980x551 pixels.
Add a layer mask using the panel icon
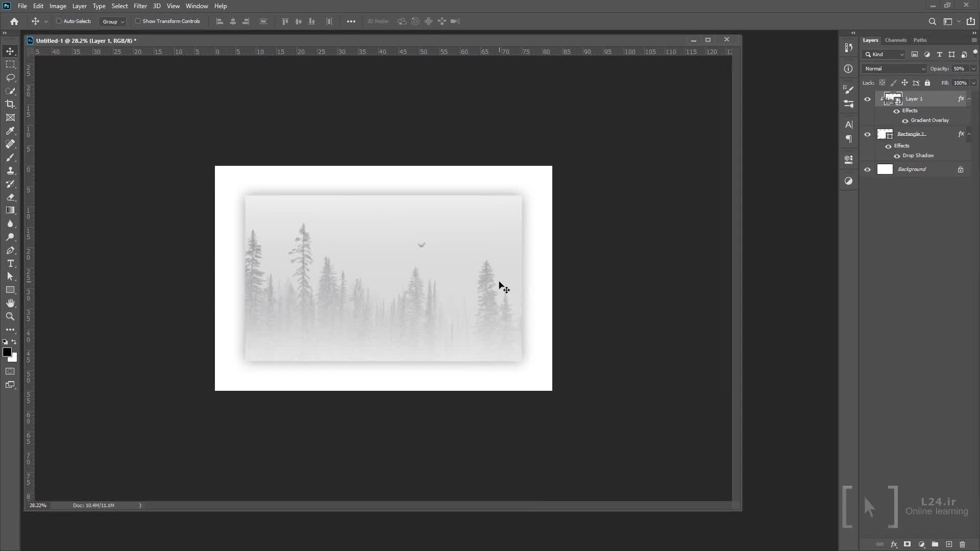click(907, 544)
